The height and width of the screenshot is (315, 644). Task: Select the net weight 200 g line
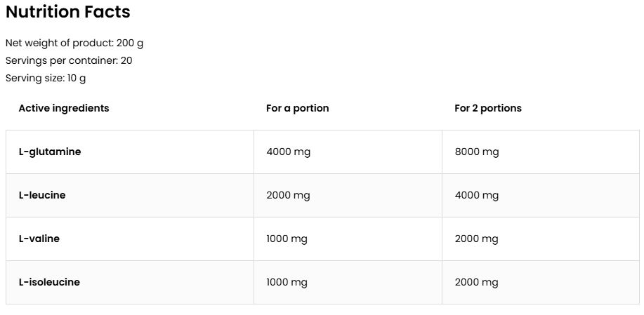point(74,43)
